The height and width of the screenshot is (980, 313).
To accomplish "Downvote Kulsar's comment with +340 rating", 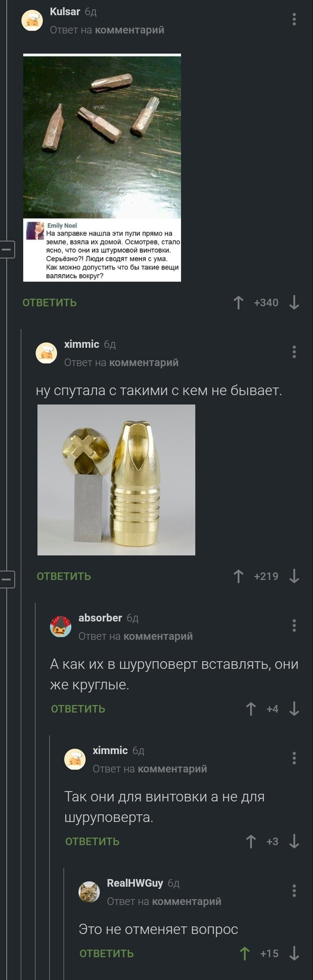I will tap(294, 303).
